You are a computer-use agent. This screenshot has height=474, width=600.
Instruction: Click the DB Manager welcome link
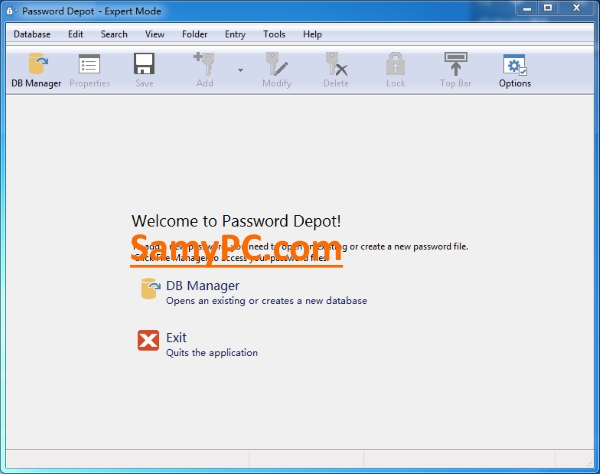203,286
